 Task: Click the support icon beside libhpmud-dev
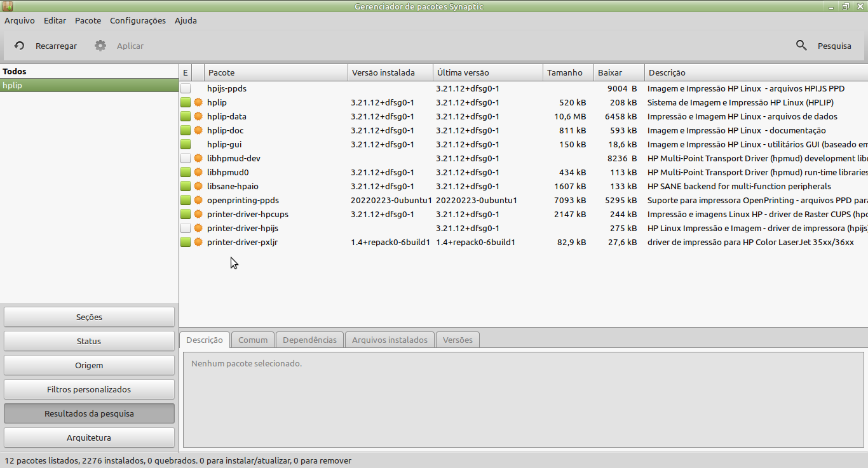(198, 158)
